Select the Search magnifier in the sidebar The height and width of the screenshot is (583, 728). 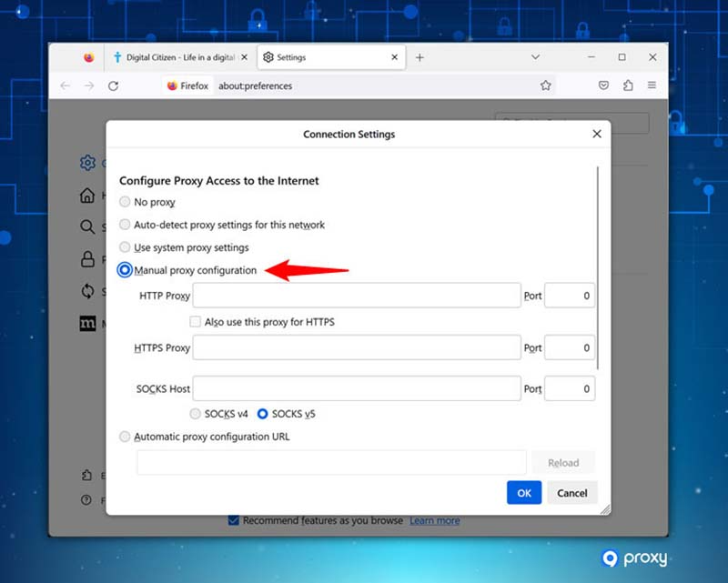pyautogui.click(x=86, y=226)
